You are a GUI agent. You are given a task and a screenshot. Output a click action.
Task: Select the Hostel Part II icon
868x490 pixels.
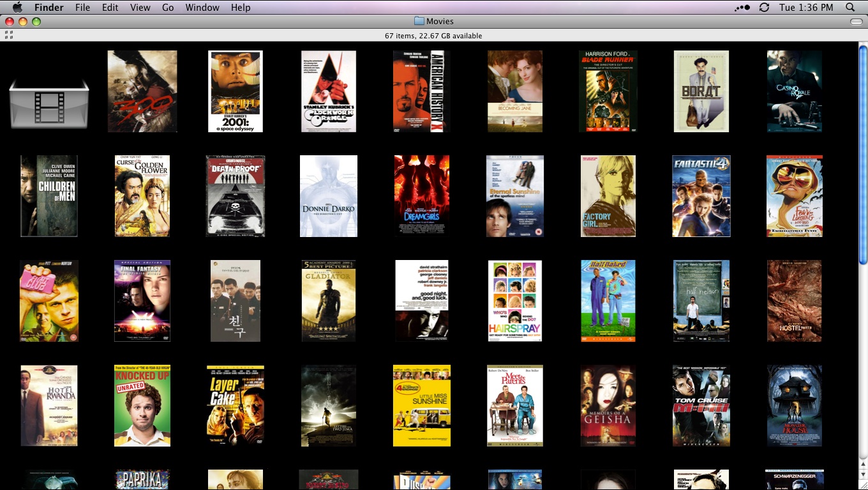795,301
